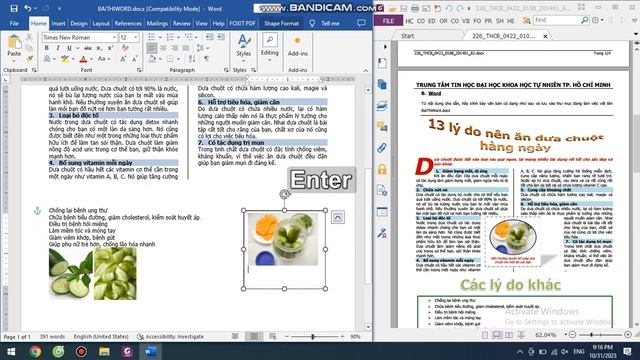Apply yellow text highlight color
Image resolution: width=640 pixels, height=360 pixels.
[64, 59]
